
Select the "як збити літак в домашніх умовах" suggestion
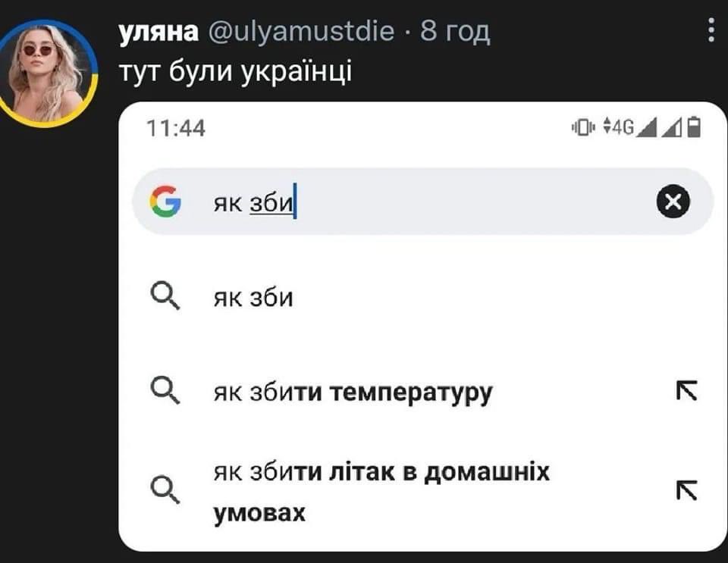click(x=381, y=492)
